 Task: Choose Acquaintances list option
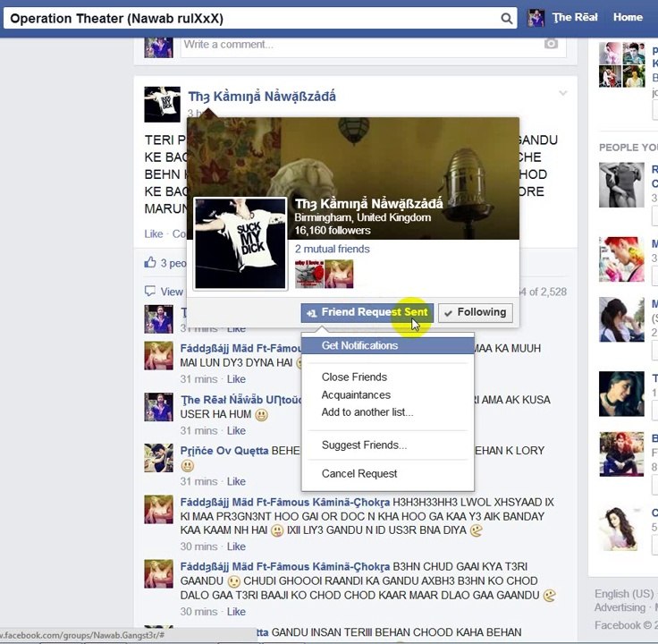356,395
